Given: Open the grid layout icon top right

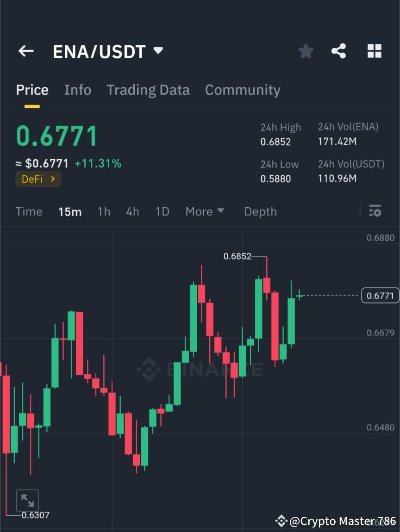Looking at the screenshot, I should (x=374, y=51).
